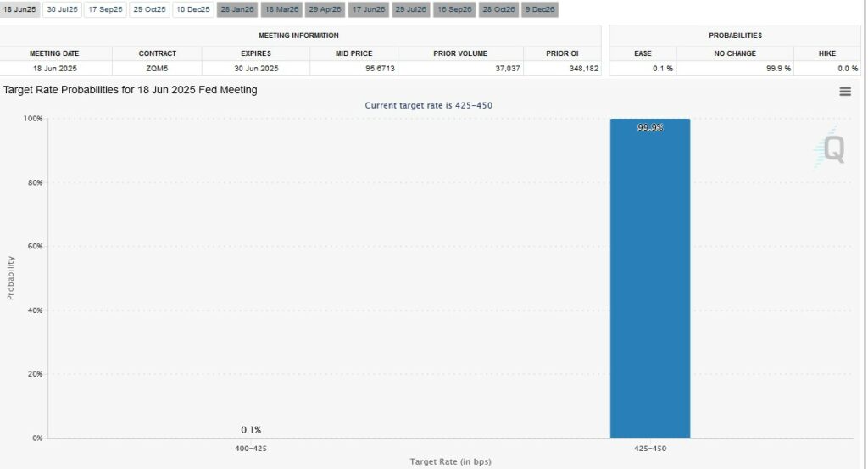Switch to the 30 Jul25 meeting tab
This screenshot has height=469, width=868.
coord(63,9)
